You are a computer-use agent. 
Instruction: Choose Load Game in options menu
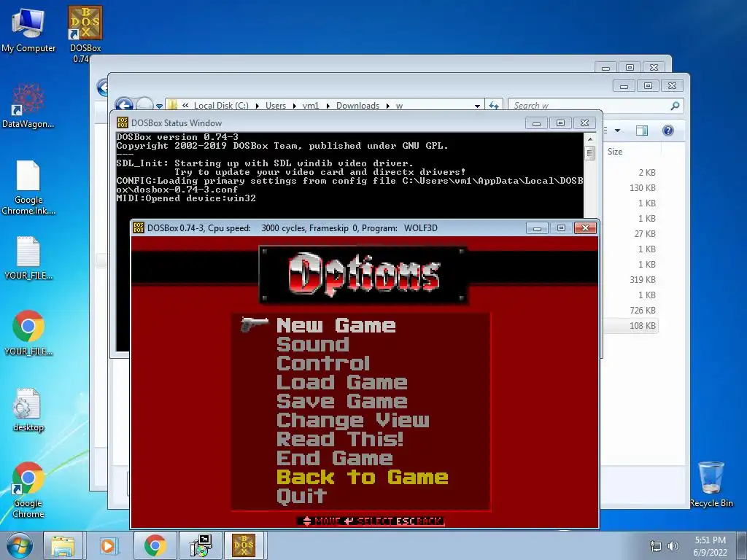coord(341,382)
